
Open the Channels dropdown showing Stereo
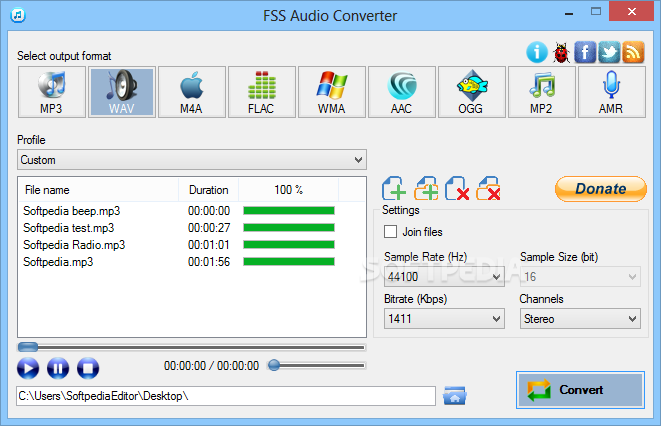click(x=580, y=319)
